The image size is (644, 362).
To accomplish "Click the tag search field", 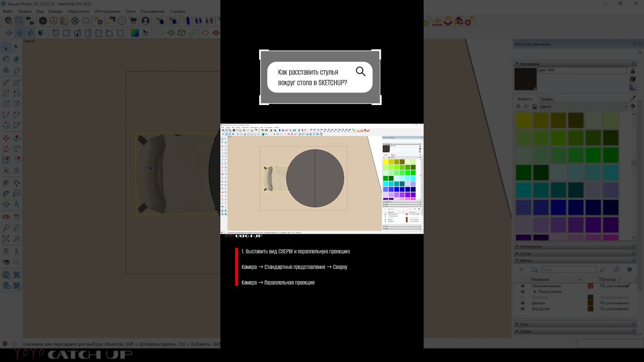I will point(569,270).
